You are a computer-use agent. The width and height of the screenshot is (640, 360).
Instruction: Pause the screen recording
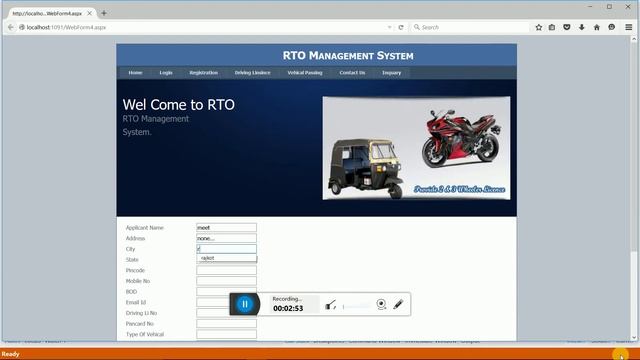click(245, 304)
